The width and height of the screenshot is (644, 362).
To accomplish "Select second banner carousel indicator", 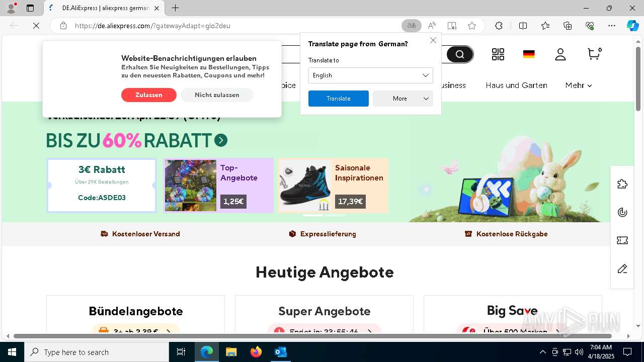I will tap(335, 215).
